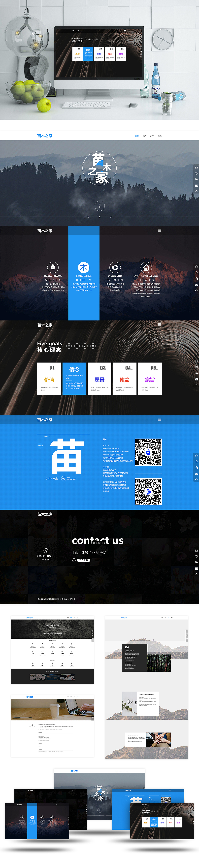Open the Seedling house services page thumbnail
The height and width of the screenshot is (868, 199).
point(52,650)
